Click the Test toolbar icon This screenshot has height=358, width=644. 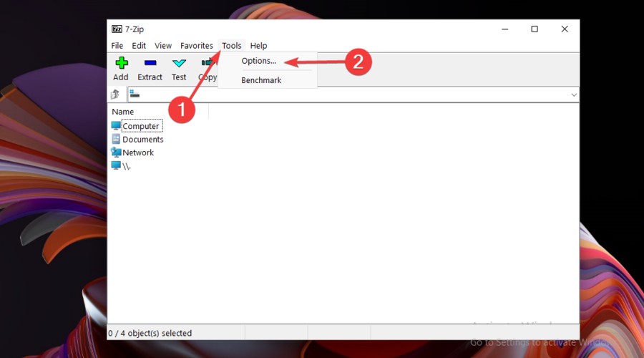(x=179, y=63)
